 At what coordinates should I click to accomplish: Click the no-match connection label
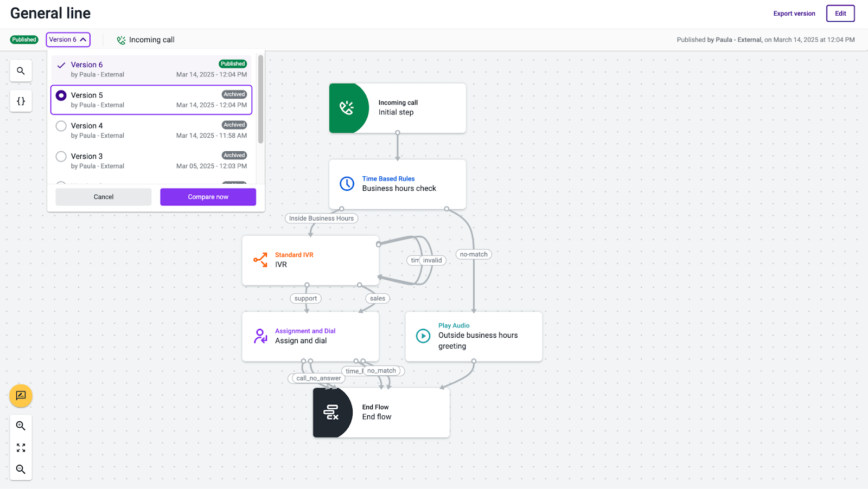[474, 254]
